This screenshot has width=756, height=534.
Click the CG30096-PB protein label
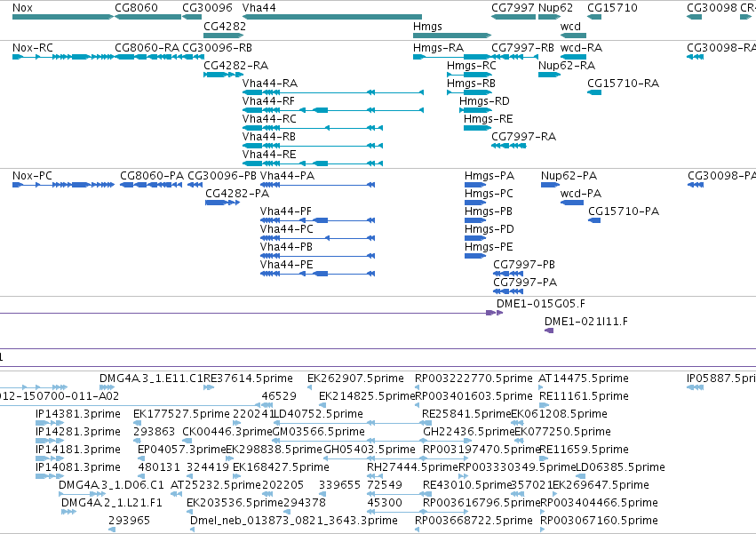pos(222,176)
